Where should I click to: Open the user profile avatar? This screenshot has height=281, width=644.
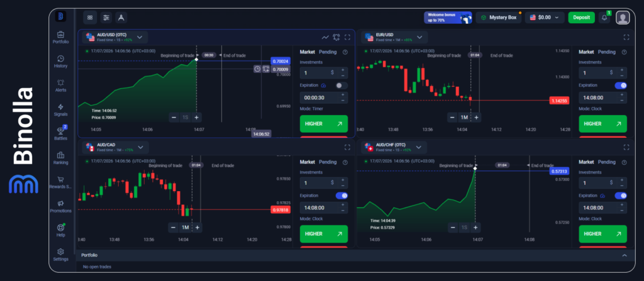(623, 18)
